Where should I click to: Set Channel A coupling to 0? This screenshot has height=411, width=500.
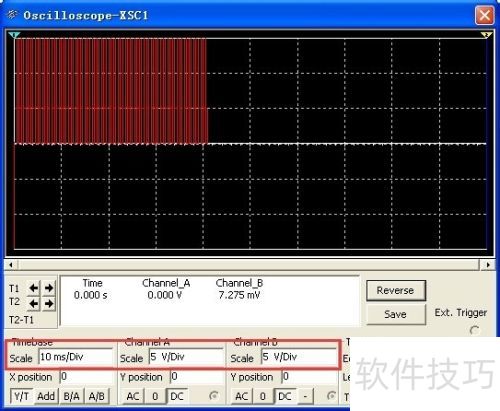tap(155, 396)
